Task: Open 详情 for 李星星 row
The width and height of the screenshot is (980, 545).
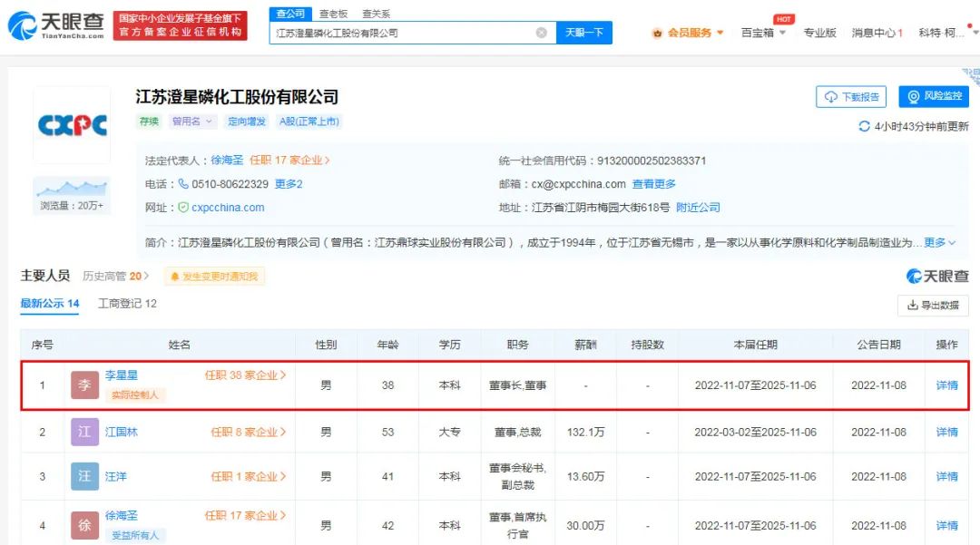Action: pos(946,385)
